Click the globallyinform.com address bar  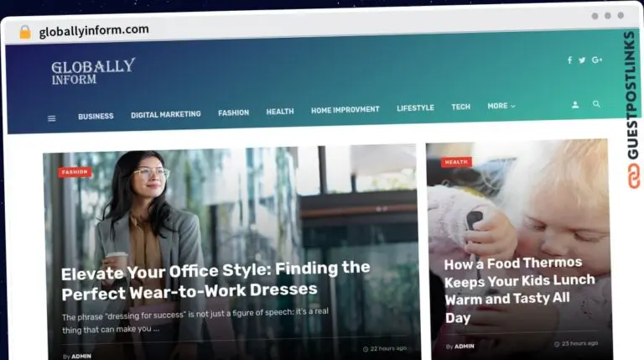click(x=94, y=30)
